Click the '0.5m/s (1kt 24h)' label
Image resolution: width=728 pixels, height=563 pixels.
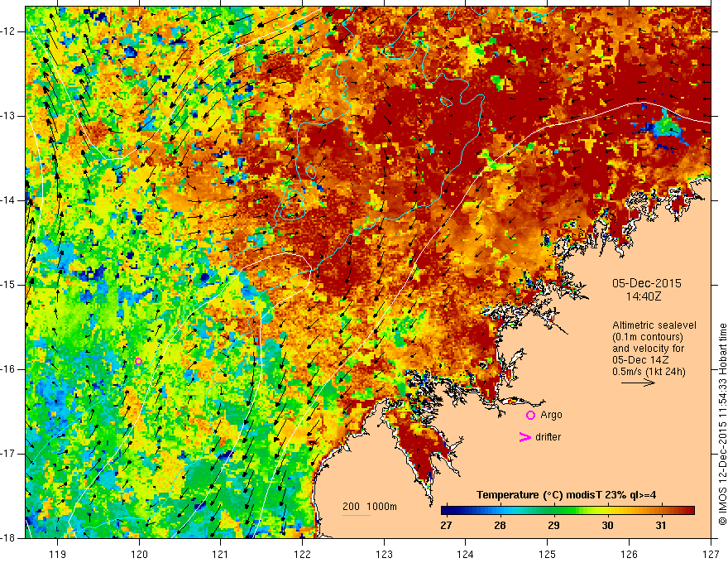click(x=649, y=371)
